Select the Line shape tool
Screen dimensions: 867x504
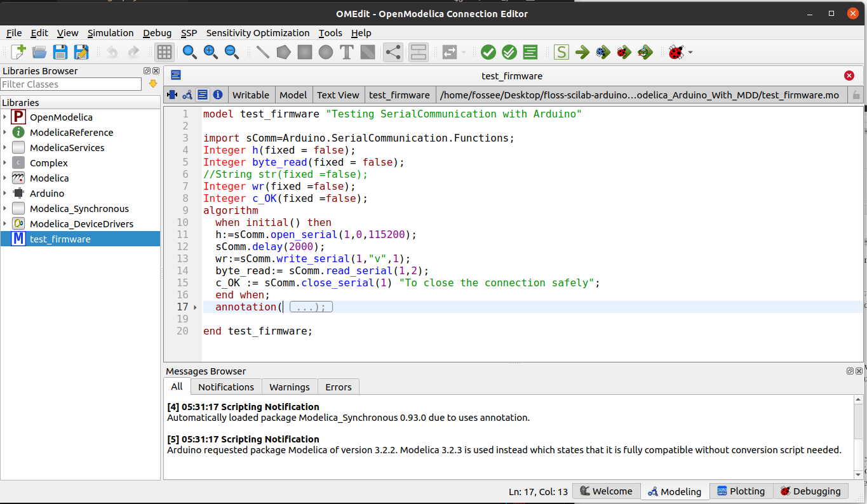[x=262, y=52]
